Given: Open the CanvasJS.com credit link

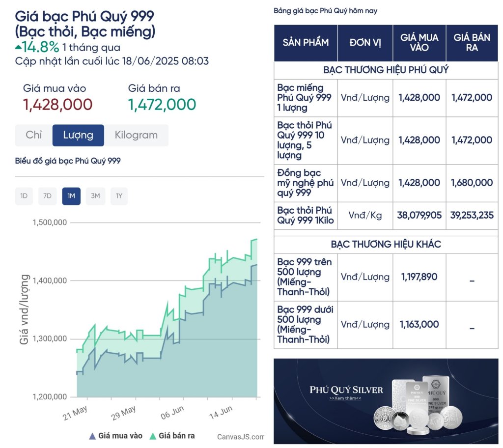Looking at the screenshot, I should point(240,437).
